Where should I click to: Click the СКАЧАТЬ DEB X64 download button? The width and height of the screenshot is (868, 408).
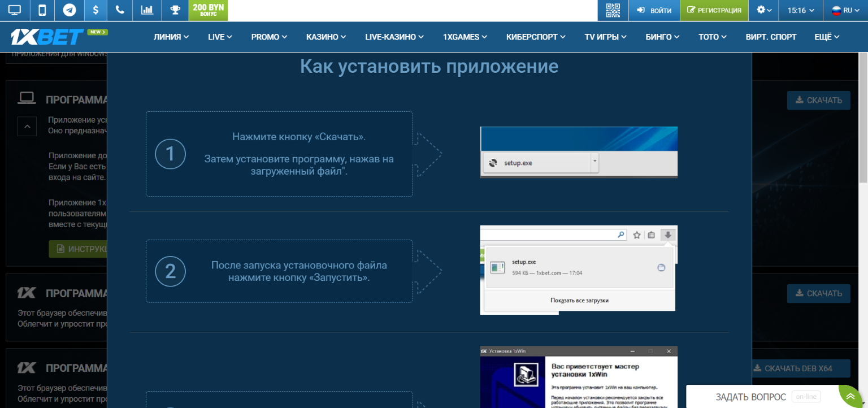(801, 368)
